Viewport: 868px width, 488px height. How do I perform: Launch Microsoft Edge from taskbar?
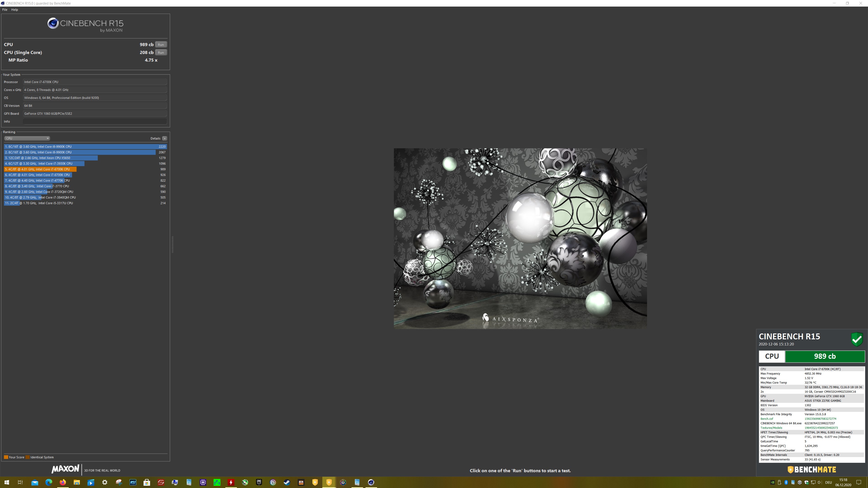49,482
